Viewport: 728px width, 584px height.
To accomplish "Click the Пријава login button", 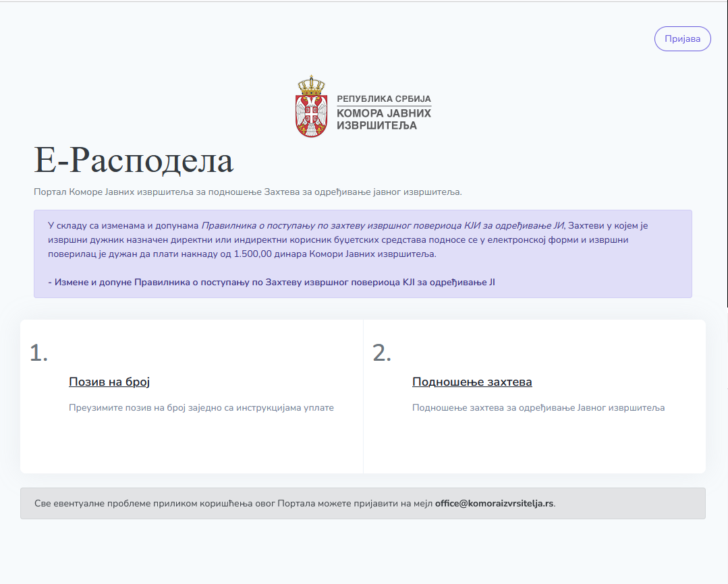I will [682, 39].
